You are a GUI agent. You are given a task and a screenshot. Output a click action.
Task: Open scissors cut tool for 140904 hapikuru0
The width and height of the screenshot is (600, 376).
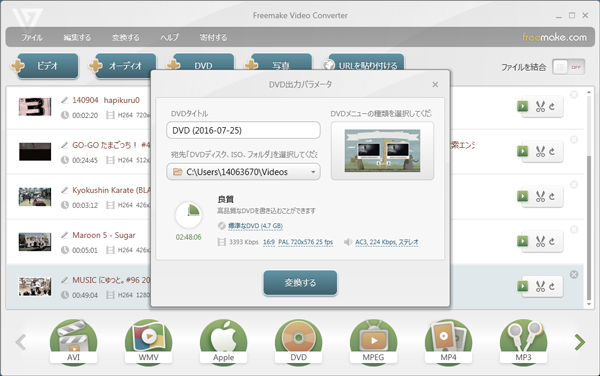[540, 106]
